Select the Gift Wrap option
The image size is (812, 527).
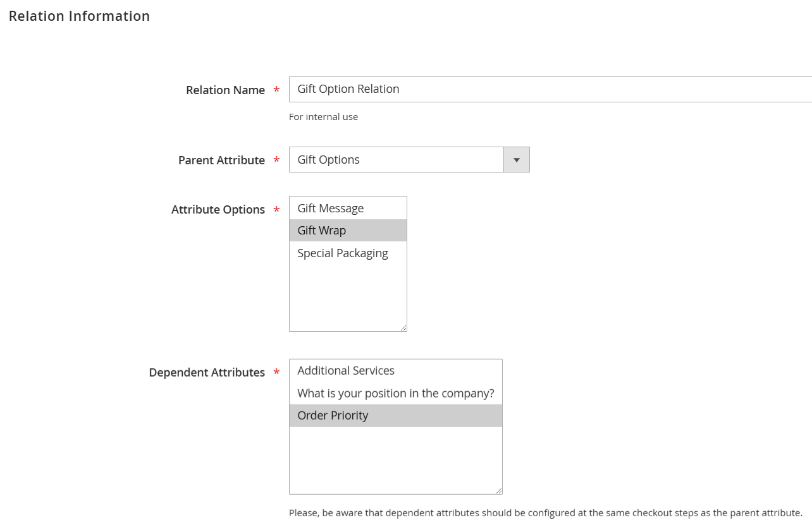coord(348,230)
